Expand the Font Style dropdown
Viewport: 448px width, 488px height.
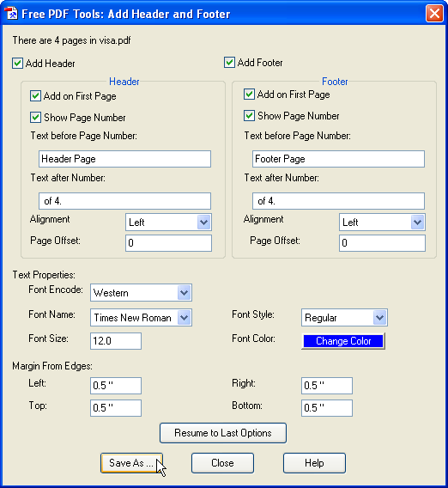pos(344,317)
